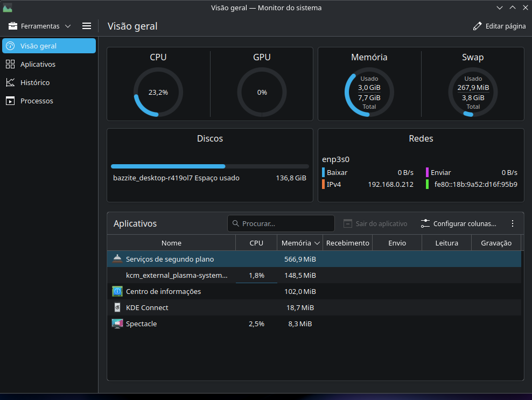Minimize the Monitor do sistema window
This screenshot has height=400, width=532.
click(x=500, y=8)
